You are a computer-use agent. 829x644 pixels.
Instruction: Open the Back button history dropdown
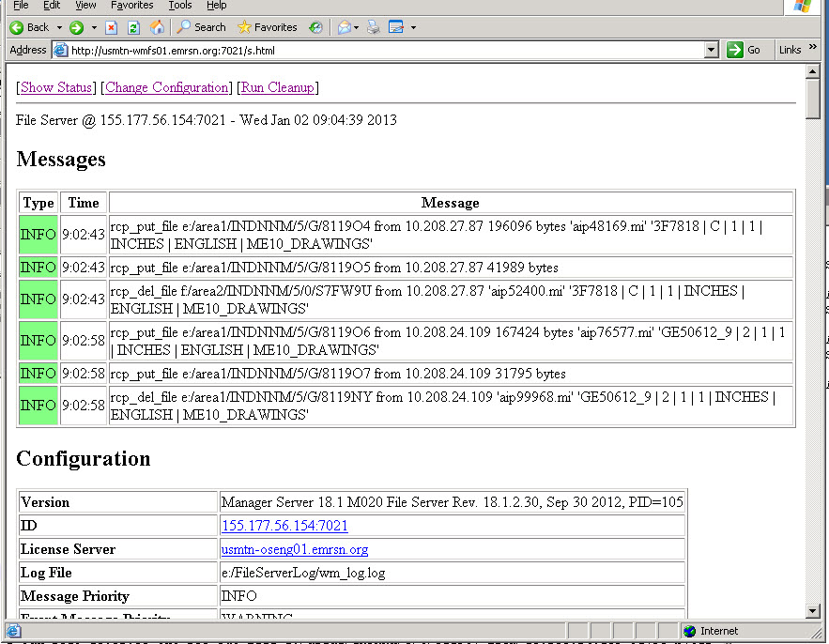click(x=59, y=26)
